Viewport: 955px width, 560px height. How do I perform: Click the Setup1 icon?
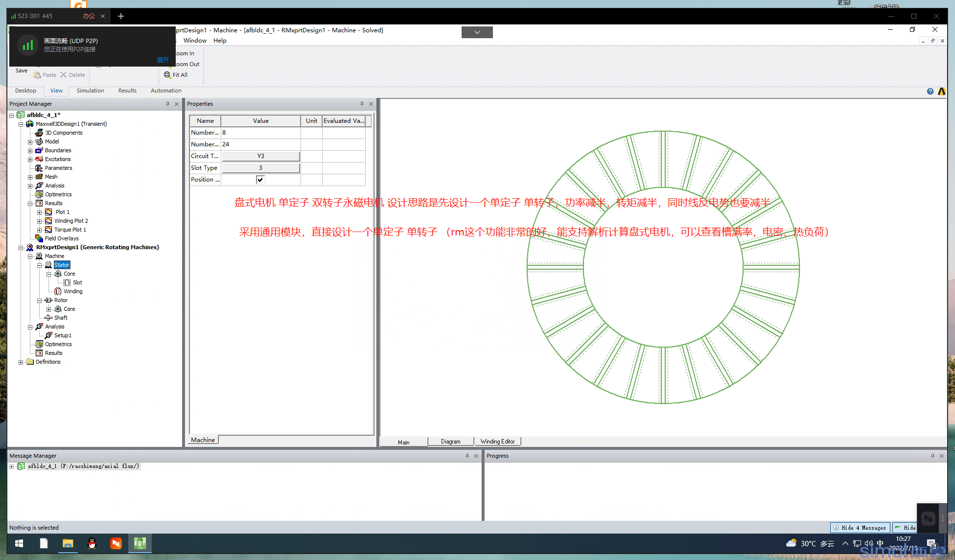(x=48, y=335)
